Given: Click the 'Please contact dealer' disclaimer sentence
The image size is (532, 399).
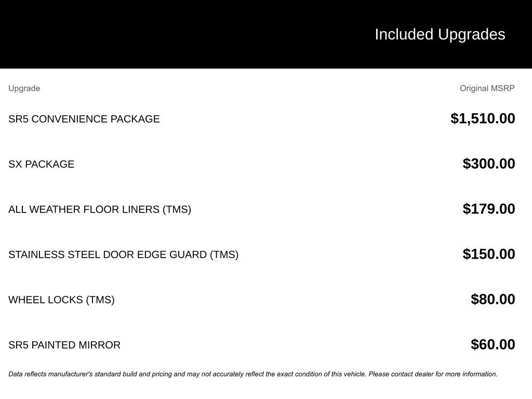Looking at the screenshot, I should [x=433, y=374].
